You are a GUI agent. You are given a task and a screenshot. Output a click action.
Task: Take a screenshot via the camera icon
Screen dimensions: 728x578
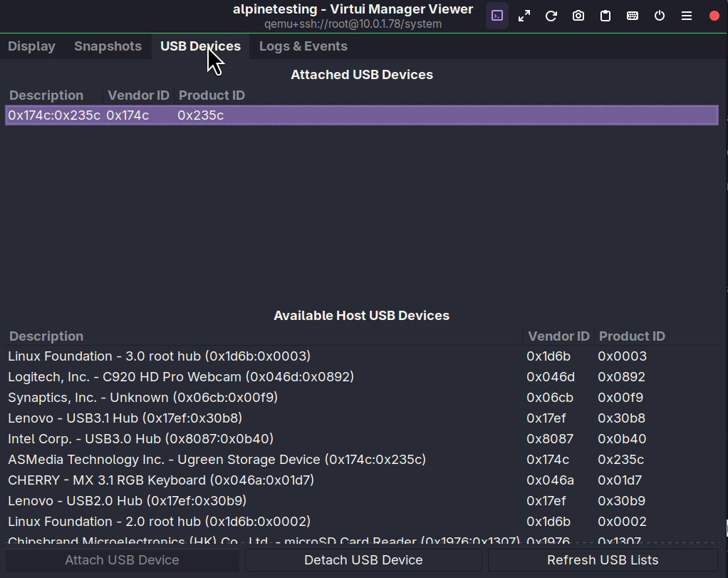pyautogui.click(x=578, y=15)
